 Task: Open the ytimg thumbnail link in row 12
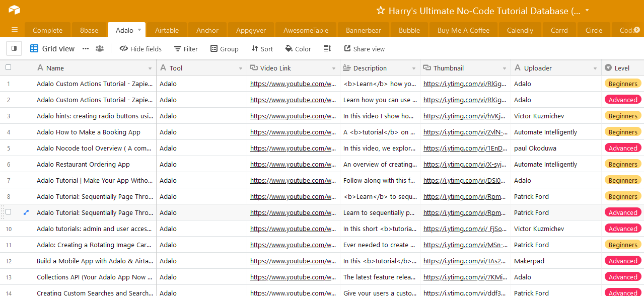465,261
